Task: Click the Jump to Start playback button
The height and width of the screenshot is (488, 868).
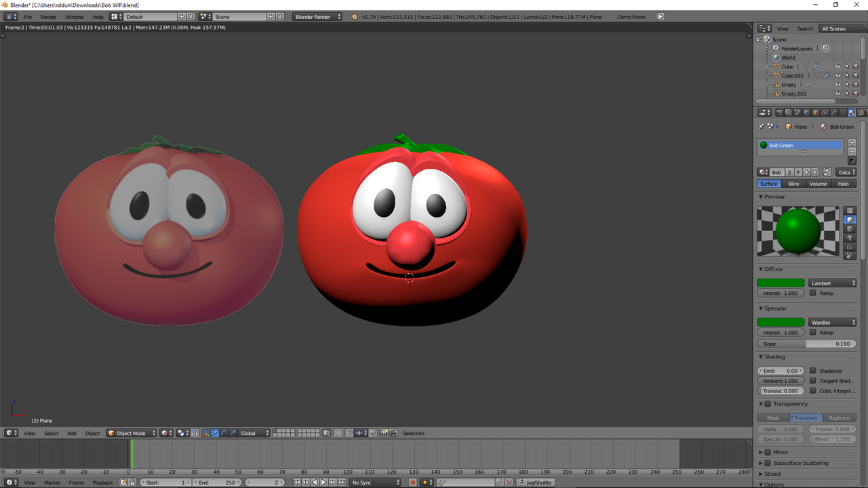Action: (297, 482)
